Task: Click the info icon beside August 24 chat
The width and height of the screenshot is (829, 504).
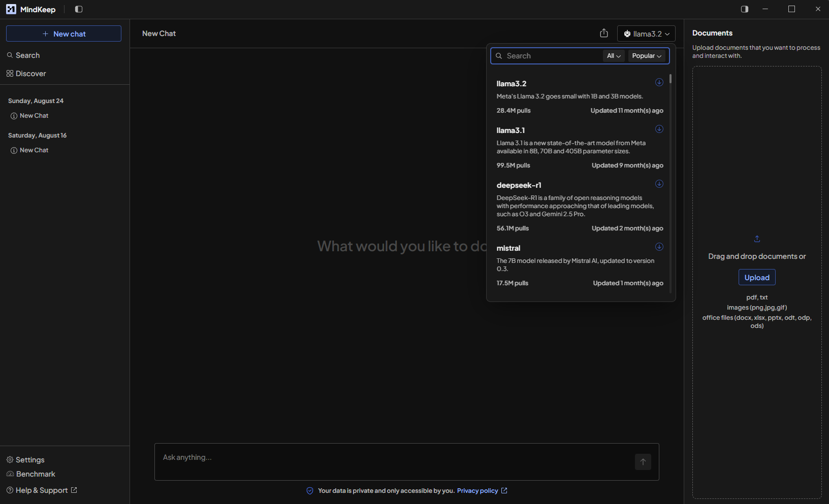Action: pyautogui.click(x=14, y=116)
